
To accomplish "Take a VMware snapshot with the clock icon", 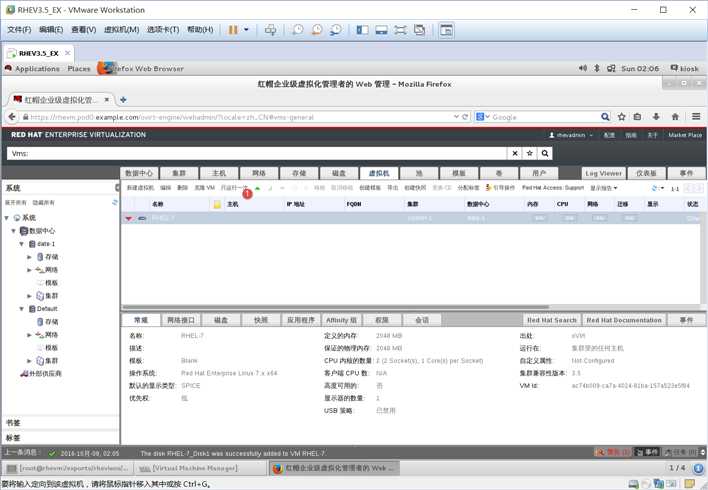I will pos(298,30).
